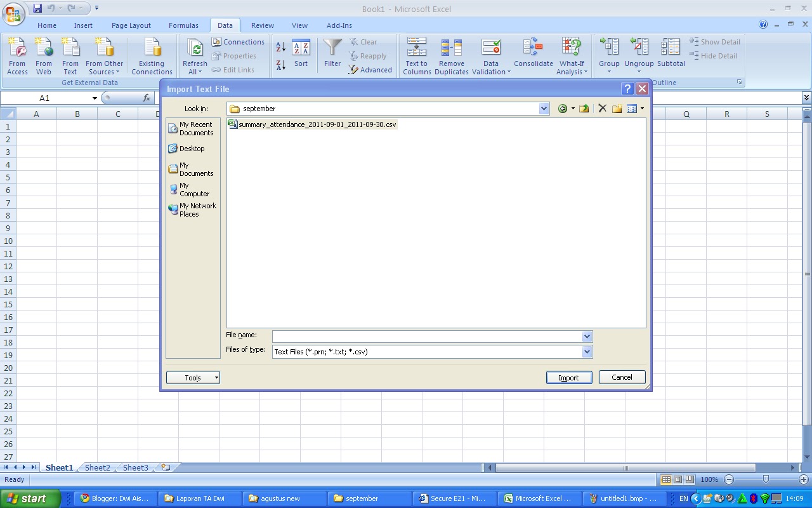Click the Filter funnel icon

pos(332,53)
